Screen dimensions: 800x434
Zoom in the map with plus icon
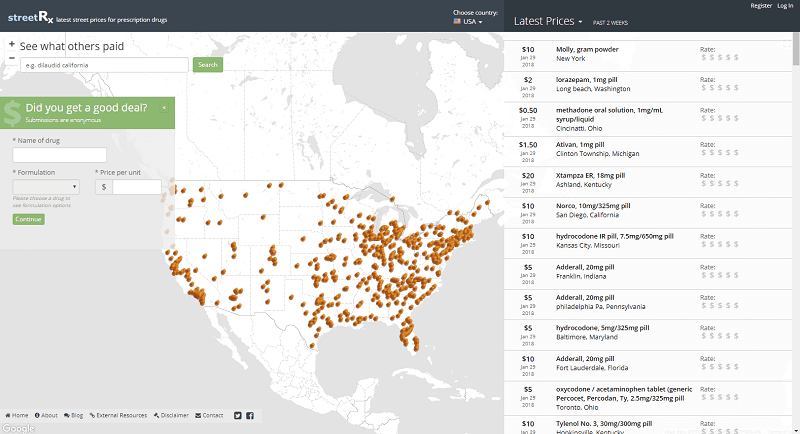(x=12, y=44)
